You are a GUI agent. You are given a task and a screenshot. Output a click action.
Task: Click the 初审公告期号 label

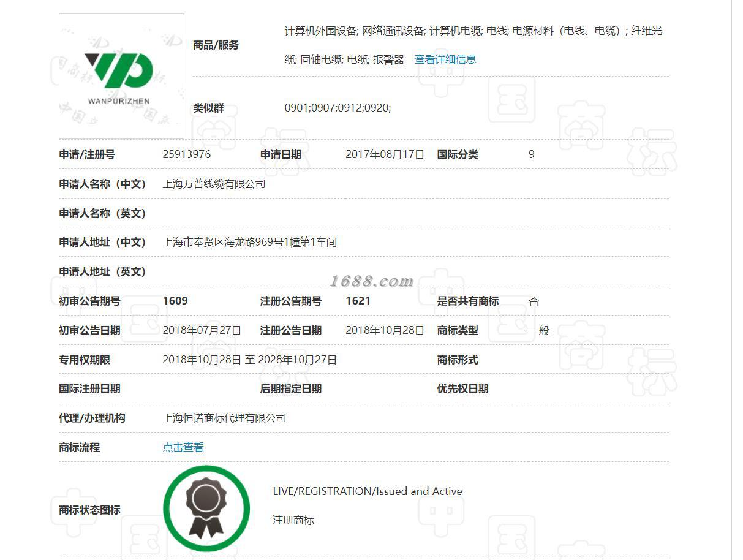pos(89,301)
